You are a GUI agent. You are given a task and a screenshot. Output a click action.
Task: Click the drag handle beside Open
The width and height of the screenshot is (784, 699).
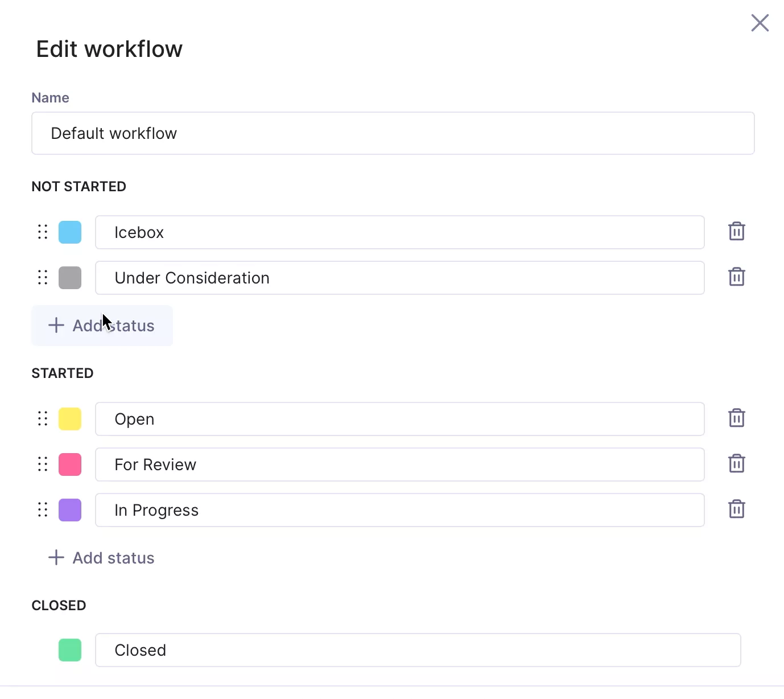43,418
